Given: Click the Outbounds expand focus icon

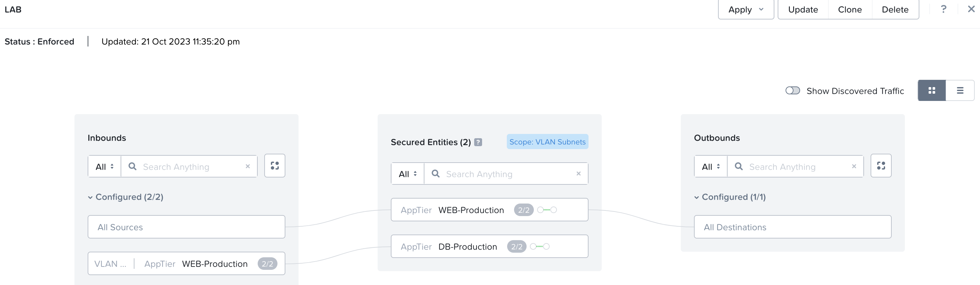Looking at the screenshot, I should 881,166.
